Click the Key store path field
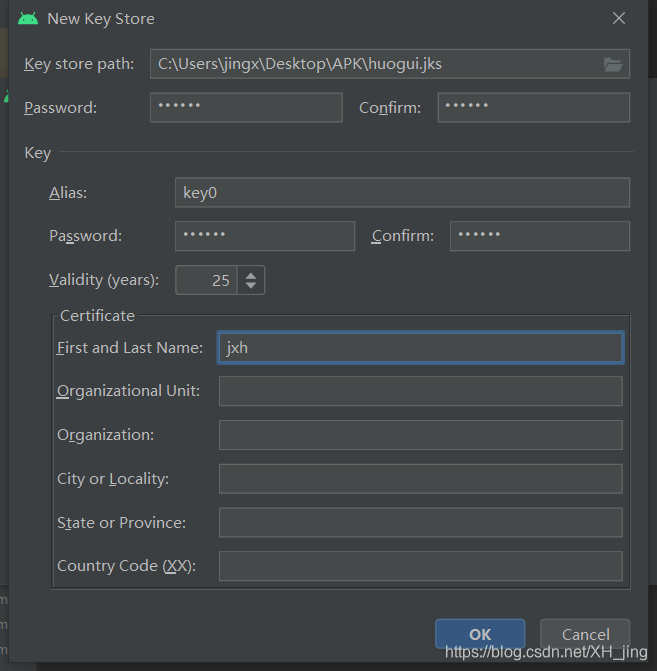Image resolution: width=657 pixels, height=671 pixels. point(389,64)
